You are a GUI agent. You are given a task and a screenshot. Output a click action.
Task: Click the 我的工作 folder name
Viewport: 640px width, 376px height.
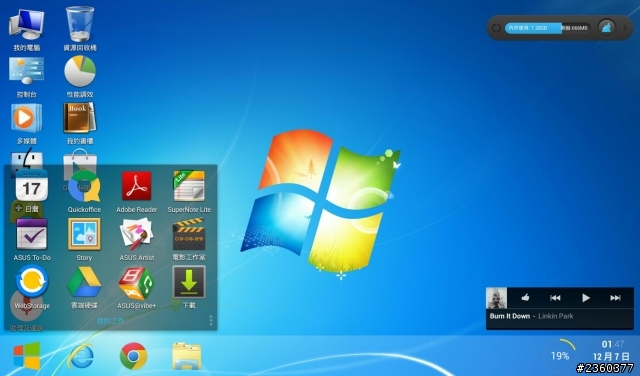(110, 321)
